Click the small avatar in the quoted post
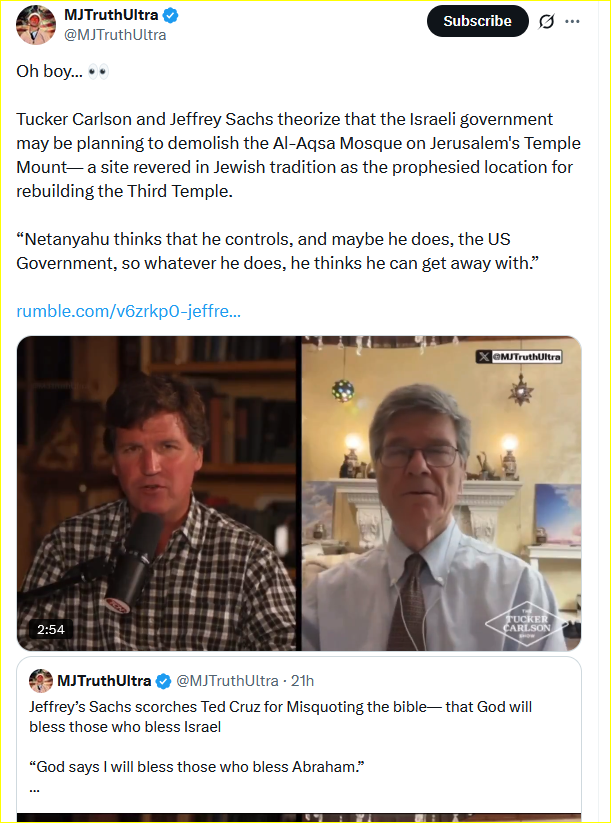 coord(40,681)
